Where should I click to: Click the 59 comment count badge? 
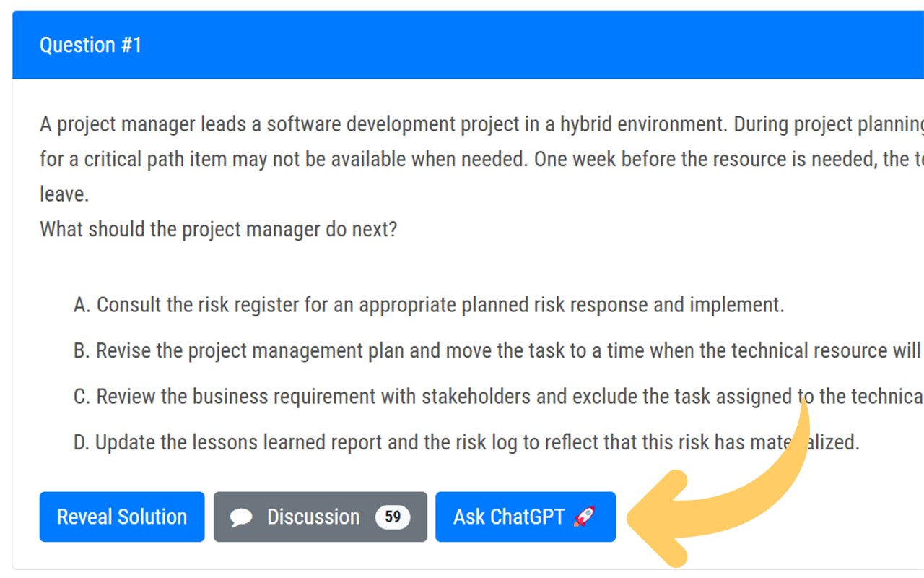[393, 517]
